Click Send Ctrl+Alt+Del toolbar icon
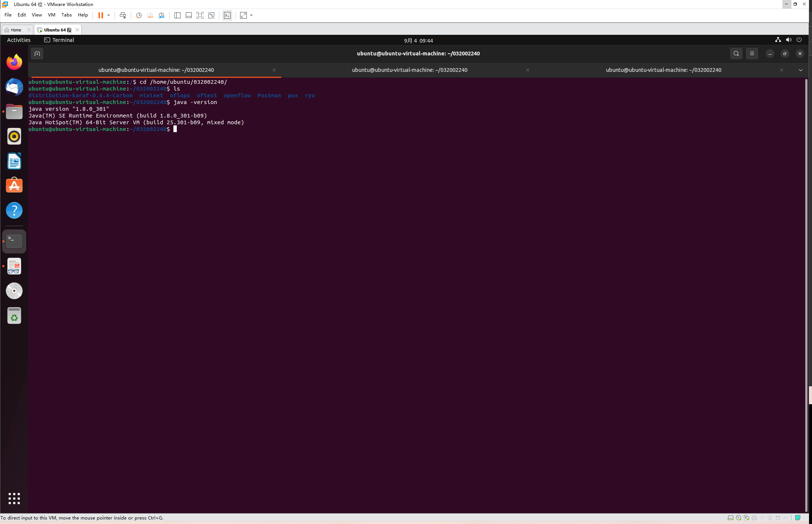812x524 pixels. point(123,15)
